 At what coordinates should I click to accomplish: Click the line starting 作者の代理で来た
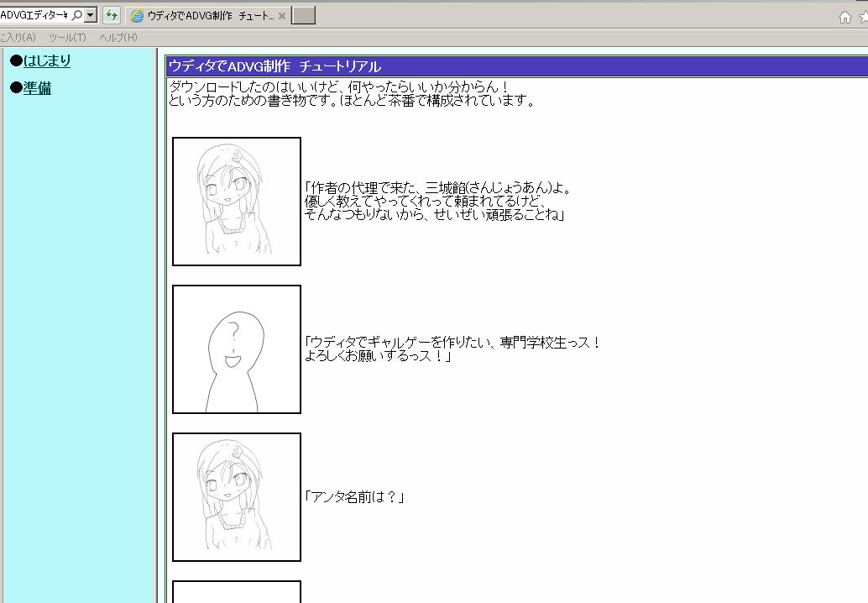click(437, 188)
